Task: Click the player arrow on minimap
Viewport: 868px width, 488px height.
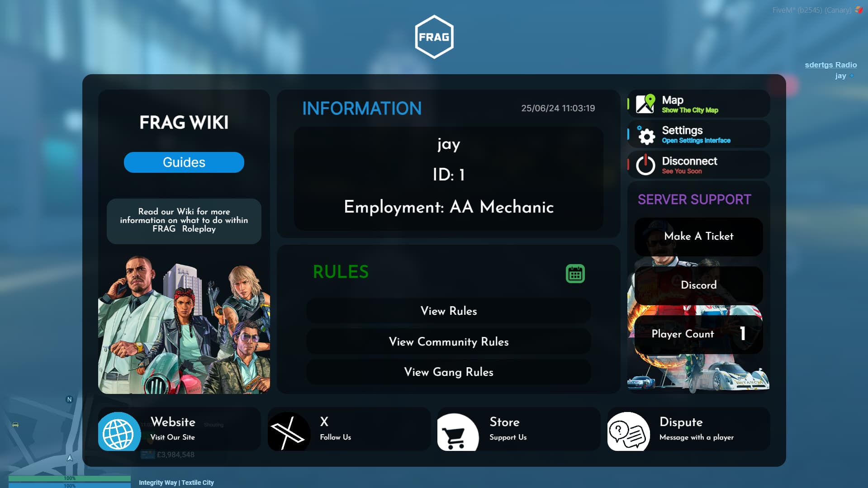Action: (x=70, y=458)
